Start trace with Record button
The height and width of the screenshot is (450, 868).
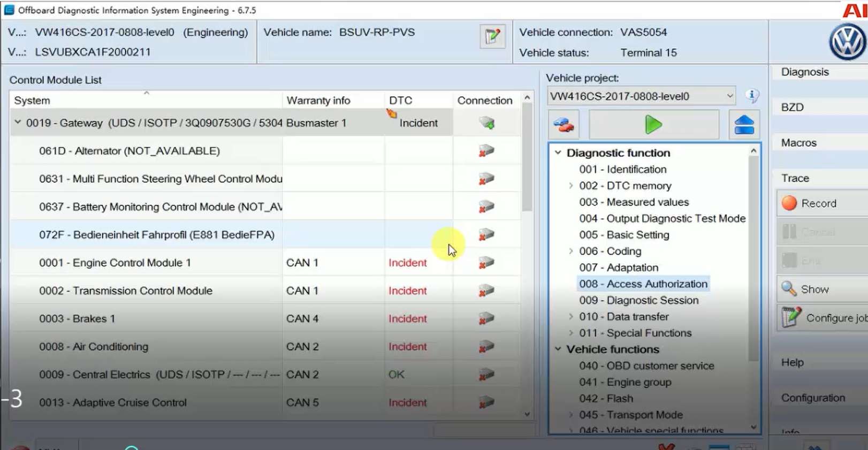coord(818,203)
